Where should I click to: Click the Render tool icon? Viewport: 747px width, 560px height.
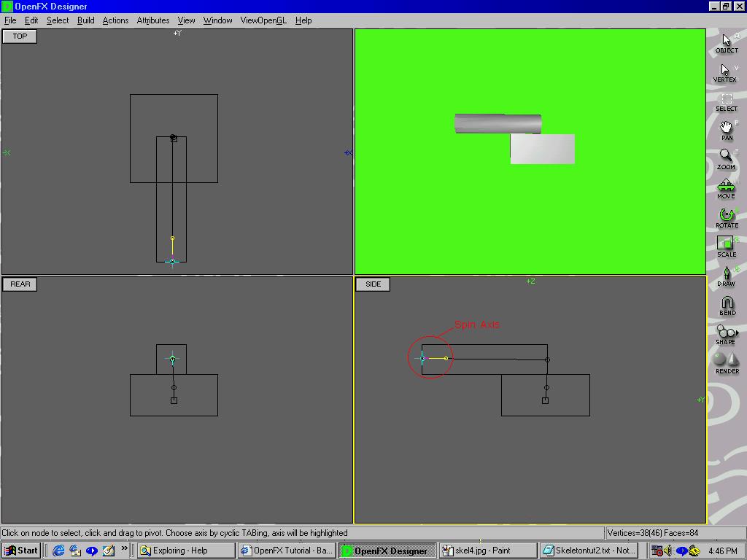(x=727, y=363)
